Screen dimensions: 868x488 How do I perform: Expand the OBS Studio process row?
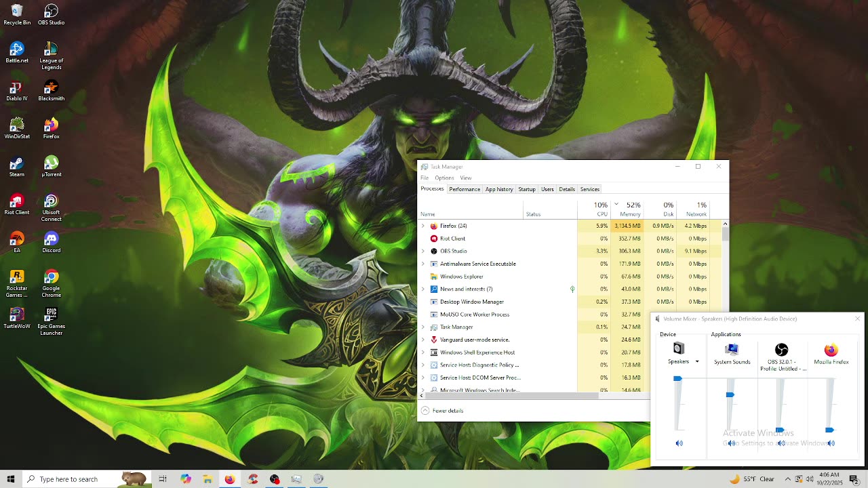pos(423,251)
